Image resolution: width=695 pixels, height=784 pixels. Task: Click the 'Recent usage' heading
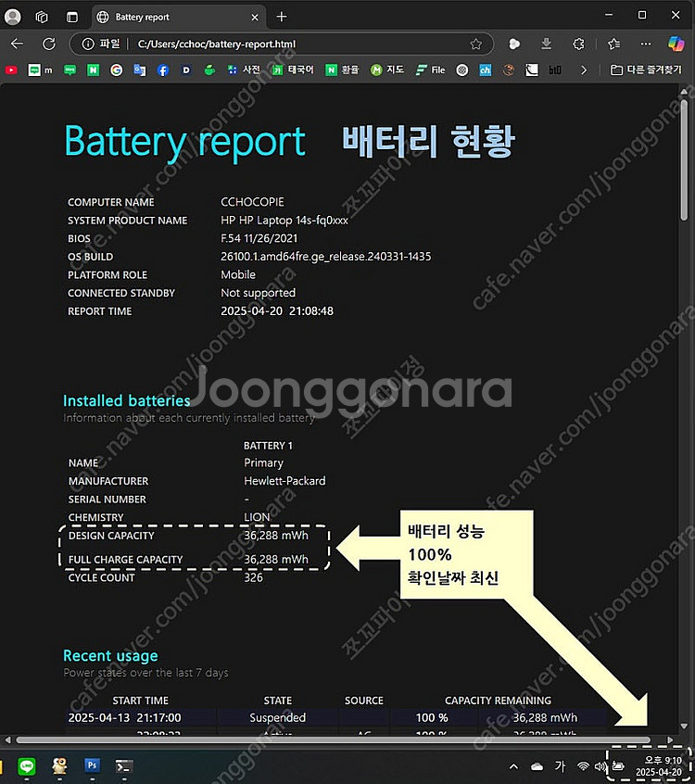point(110,655)
